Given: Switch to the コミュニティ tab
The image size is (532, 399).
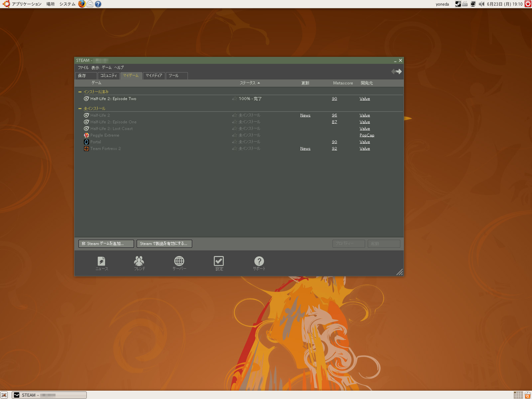Looking at the screenshot, I should click(x=109, y=76).
